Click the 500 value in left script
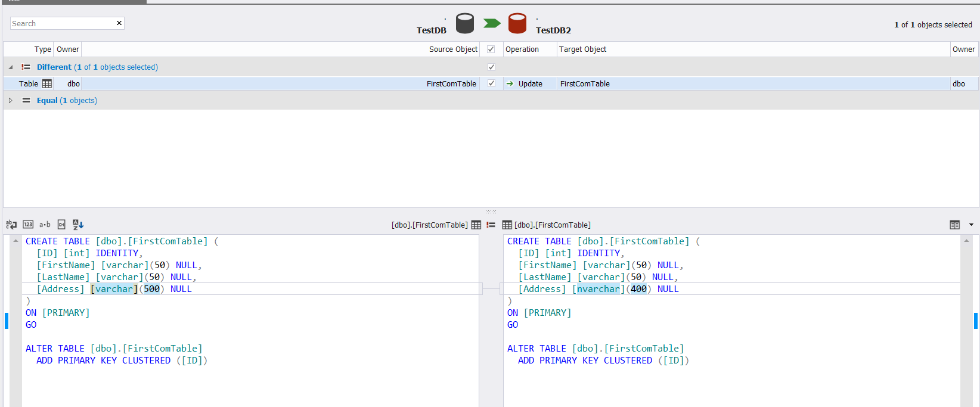980x407 pixels. 151,289
